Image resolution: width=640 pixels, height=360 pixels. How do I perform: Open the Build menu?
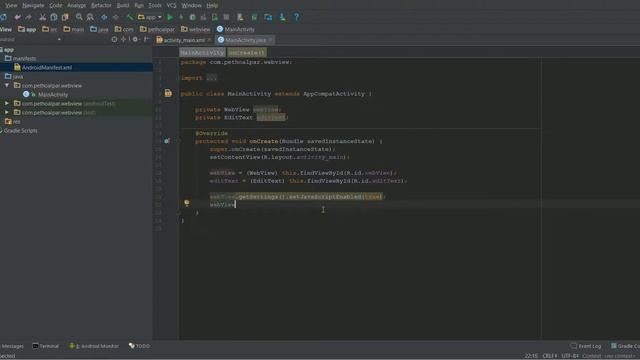tap(123, 5)
